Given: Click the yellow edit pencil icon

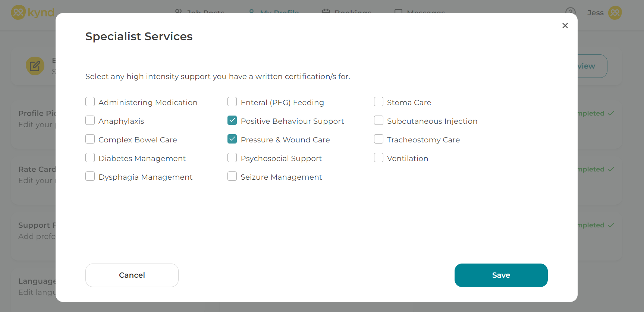Looking at the screenshot, I should (x=35, y=66).
